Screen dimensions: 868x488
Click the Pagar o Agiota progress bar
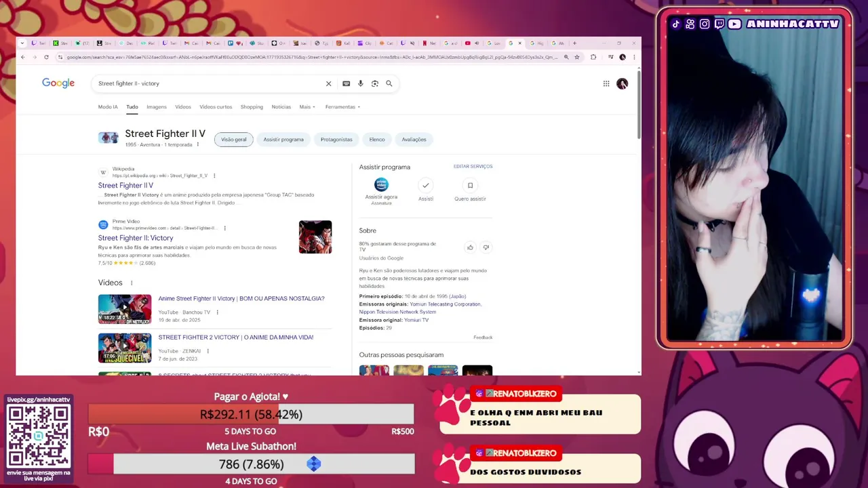pyautogui.click(x=251, y=414)
